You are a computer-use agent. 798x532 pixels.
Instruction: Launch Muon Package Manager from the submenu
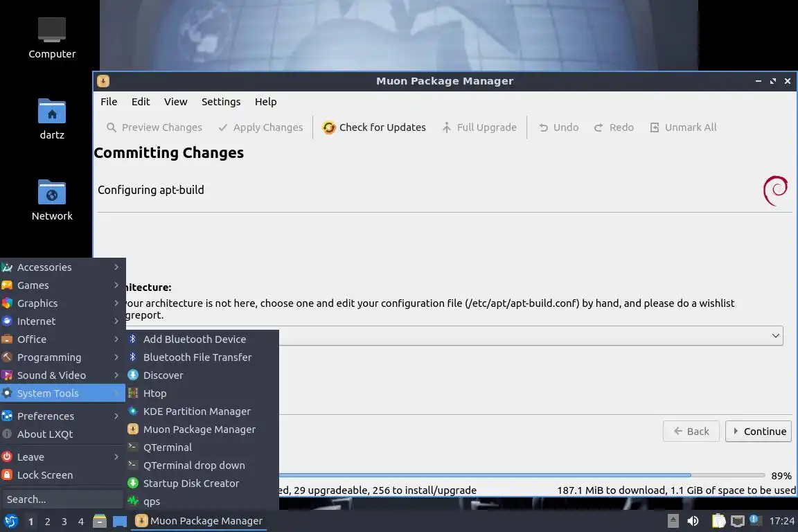pyautogui.click(x=202, y=429)
